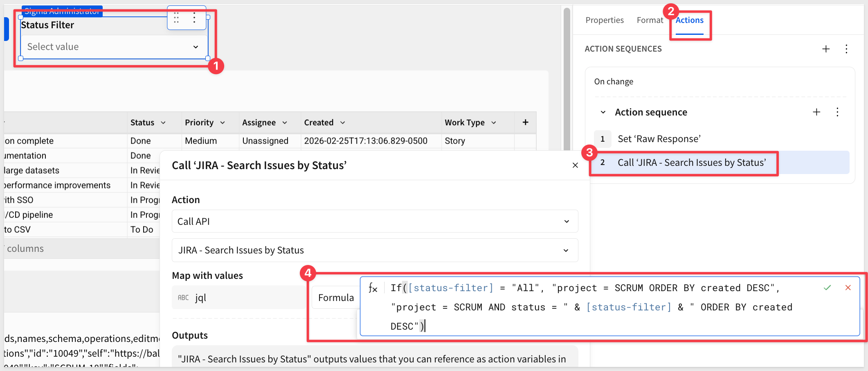The image size is (868, 371).
Task: Select the Set 'Raw Response' action step
Action: click(x=659, y=139)
